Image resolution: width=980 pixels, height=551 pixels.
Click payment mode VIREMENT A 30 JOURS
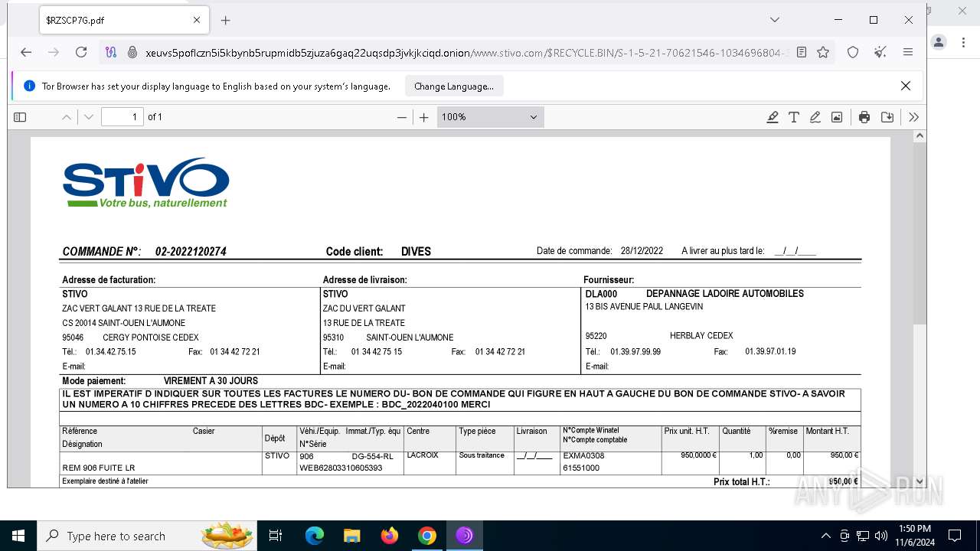click(211, 381)
